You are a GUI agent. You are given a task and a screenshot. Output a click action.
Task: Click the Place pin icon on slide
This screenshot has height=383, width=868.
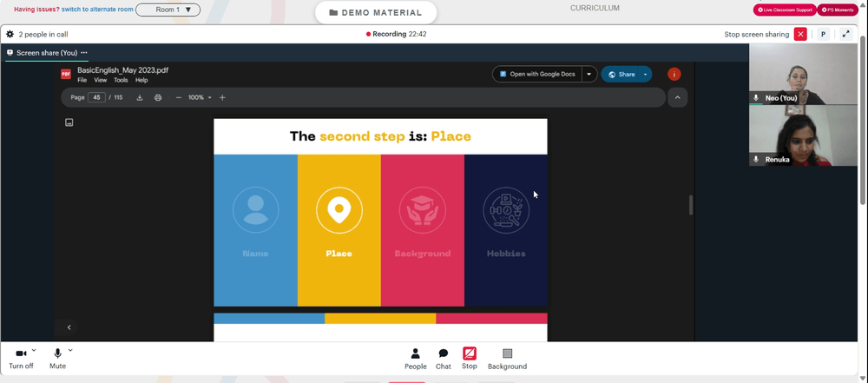[x=339, y=210]
